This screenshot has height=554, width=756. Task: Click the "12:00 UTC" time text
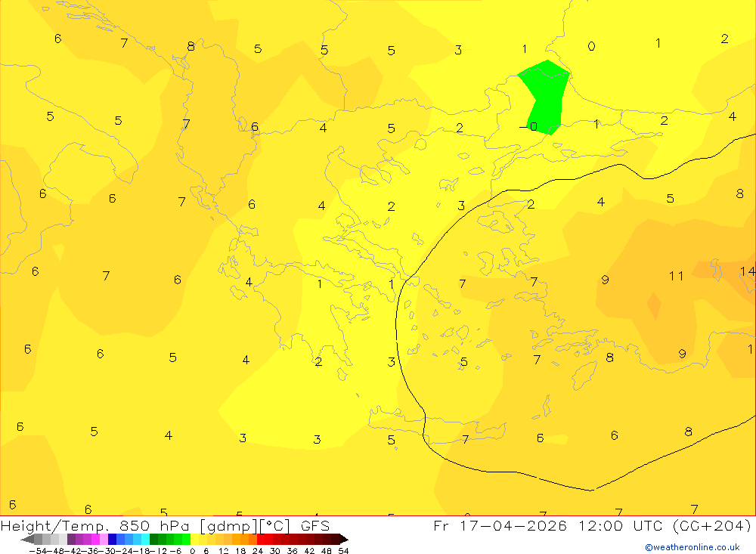622,525
